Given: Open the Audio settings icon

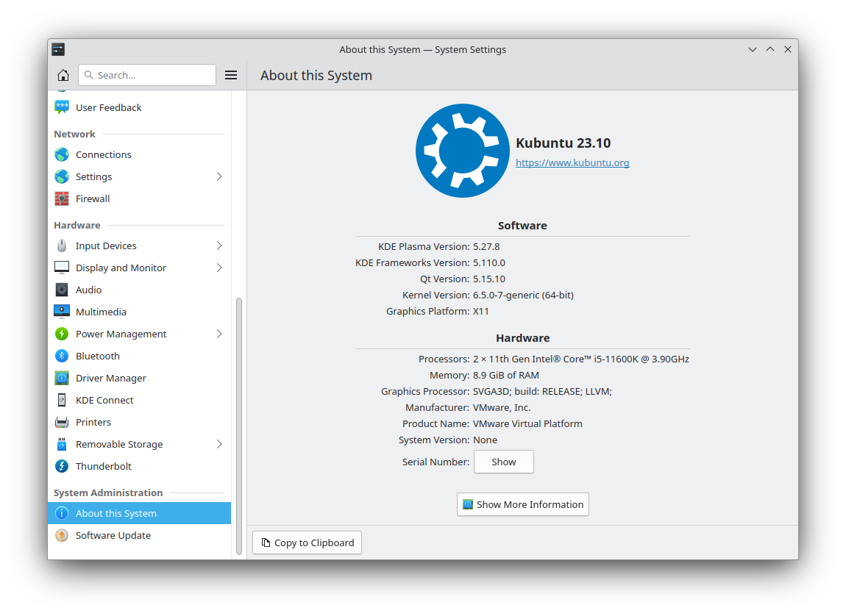Looking at the screenshot, I should 62,290.
